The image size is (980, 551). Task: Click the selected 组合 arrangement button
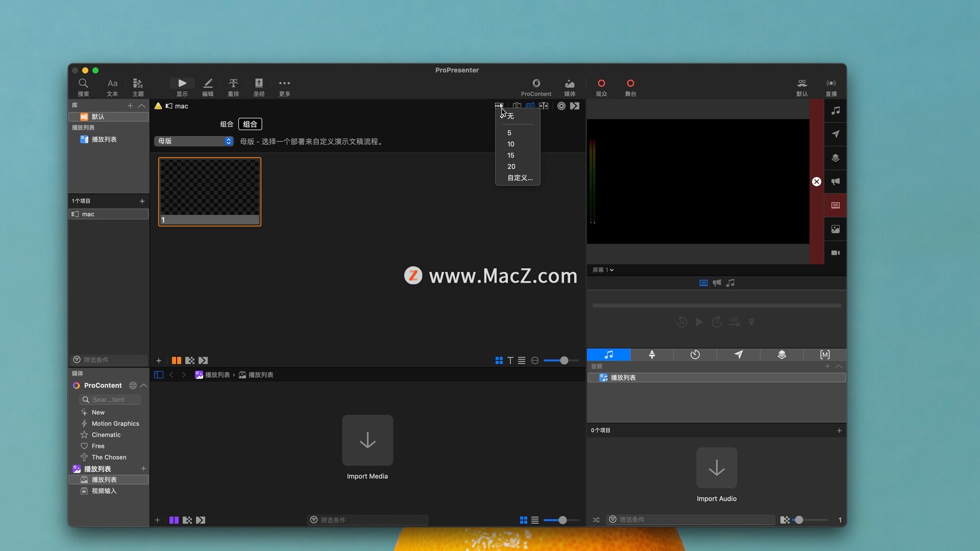click(x=250, y=124)
